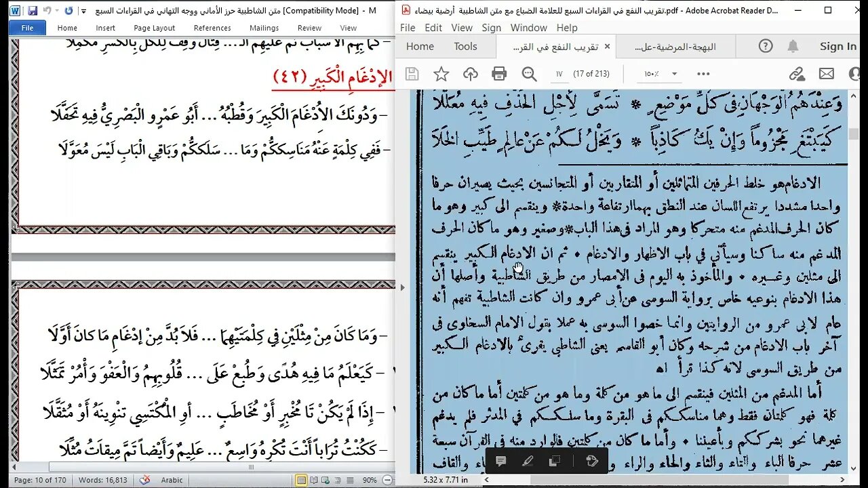
Task: Open Acrobat Sign menu
Action: point(492,28)
